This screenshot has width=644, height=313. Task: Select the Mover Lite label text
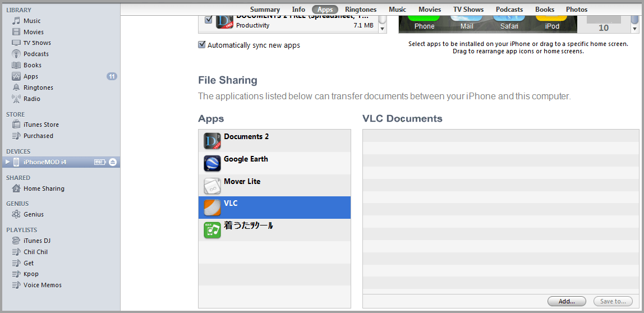(x=242, y=181)
